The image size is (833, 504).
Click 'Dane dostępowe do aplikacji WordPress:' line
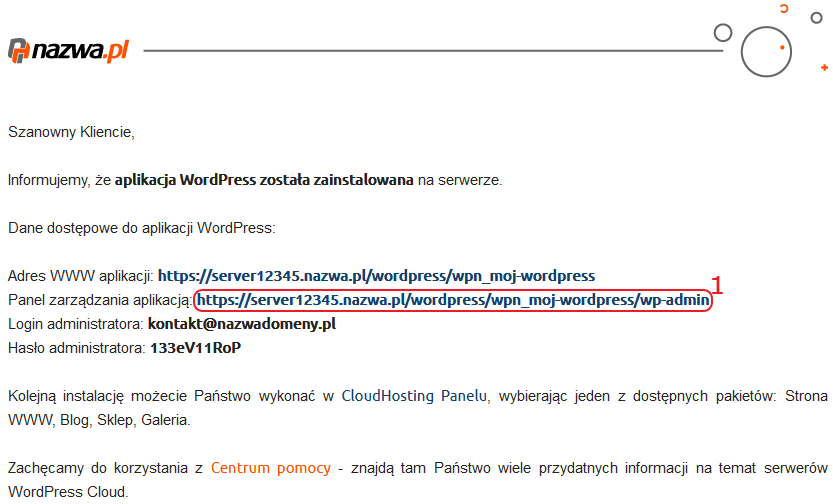click(142, 228)
